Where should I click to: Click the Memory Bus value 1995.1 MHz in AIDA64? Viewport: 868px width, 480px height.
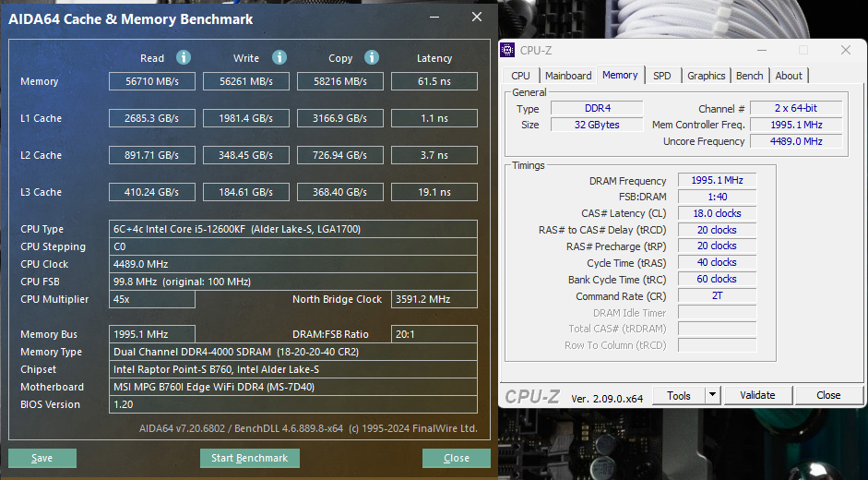pos(151,334)
